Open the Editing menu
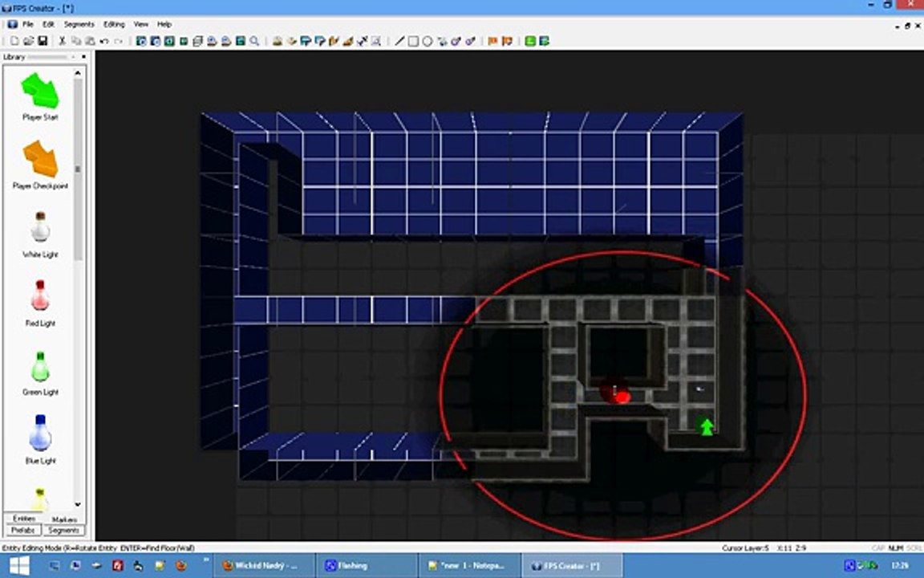The image size is (924, 578). coord(115,24)
